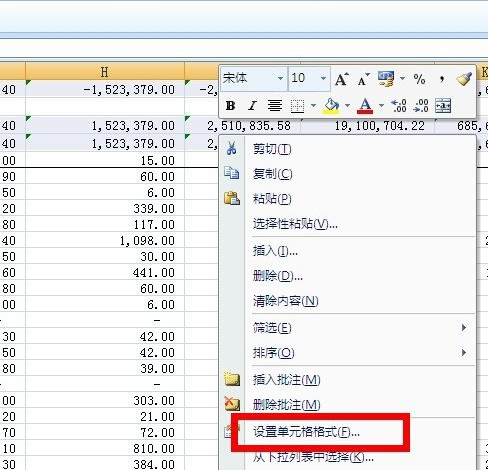Choose 插入批注(M) insert comment

click(347, 380)
